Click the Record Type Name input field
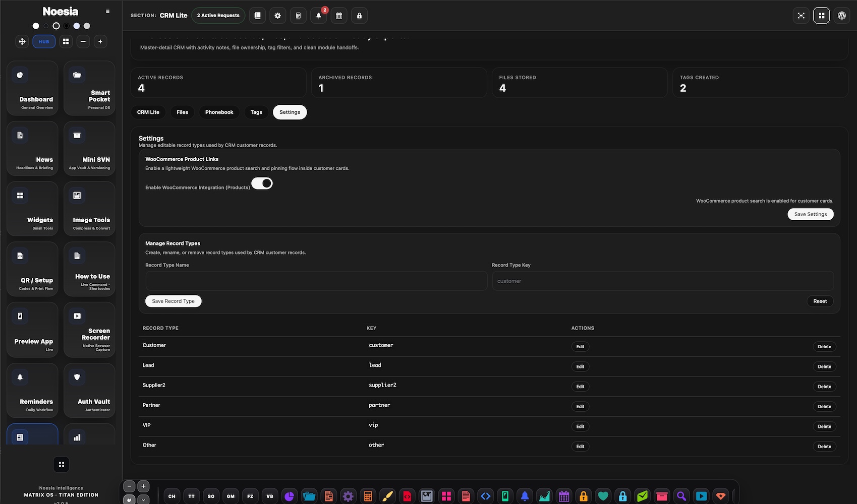 pos(316,281)
